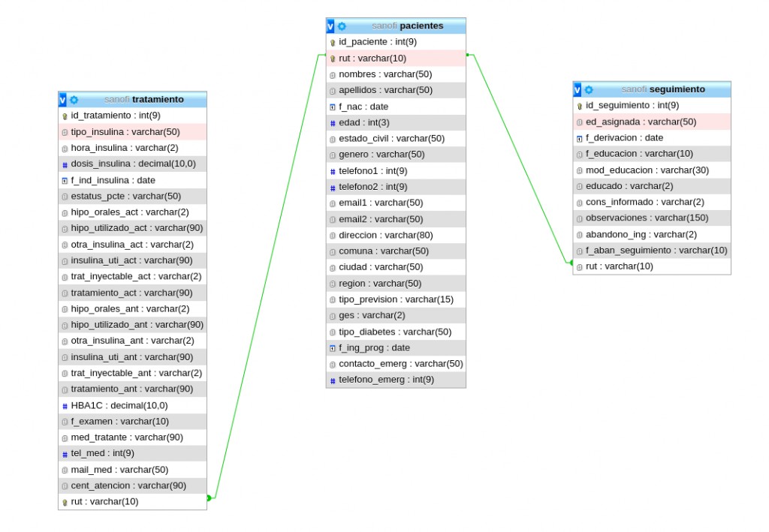Select ed_asignada column in seguimiento
The width and height of the screenshot is (769, 532).
point(641,122)
